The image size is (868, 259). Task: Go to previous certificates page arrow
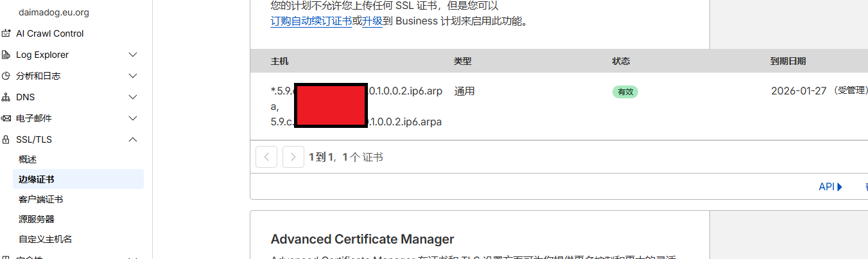tap(266, 157)
